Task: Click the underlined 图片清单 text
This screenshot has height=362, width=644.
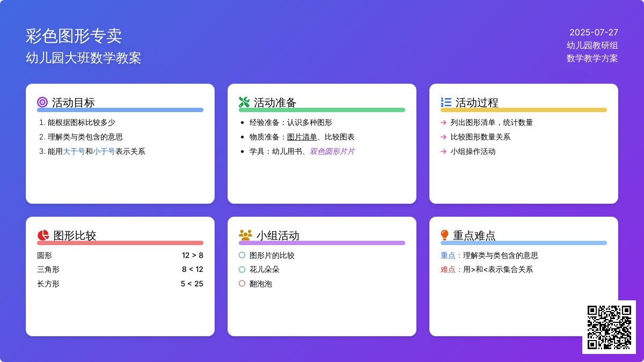Action: (302, 137)
